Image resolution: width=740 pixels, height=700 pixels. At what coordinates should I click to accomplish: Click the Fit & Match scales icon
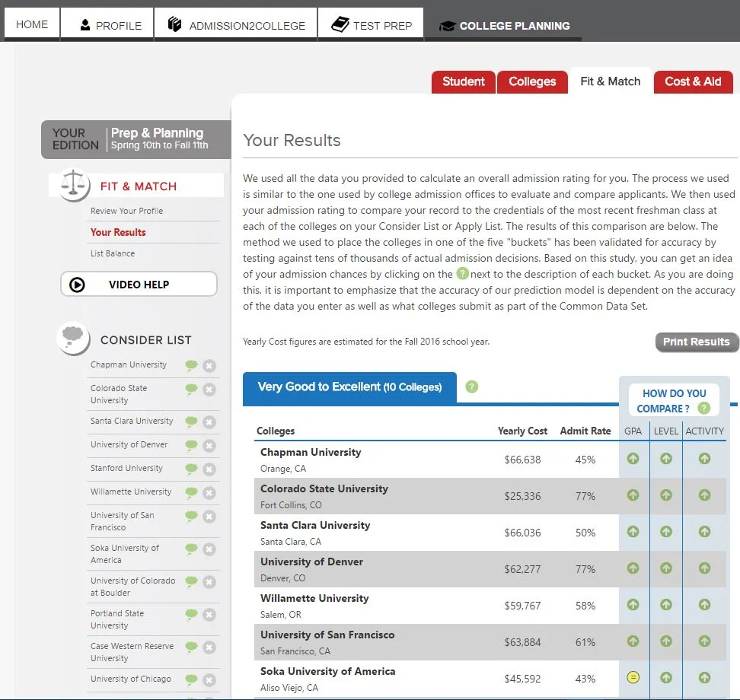click(74, 185)
